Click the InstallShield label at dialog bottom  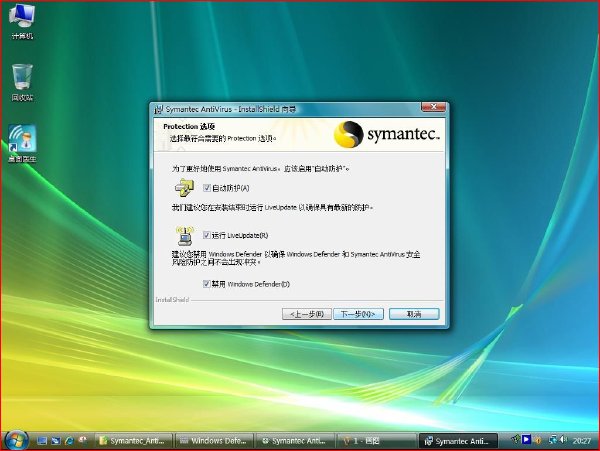click(x=172, y=300)
